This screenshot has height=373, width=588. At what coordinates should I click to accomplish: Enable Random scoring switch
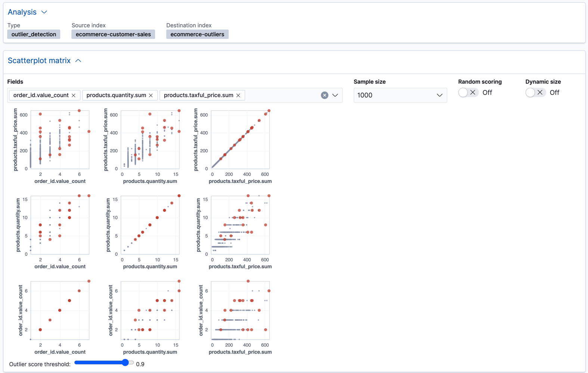click(468, 93)
